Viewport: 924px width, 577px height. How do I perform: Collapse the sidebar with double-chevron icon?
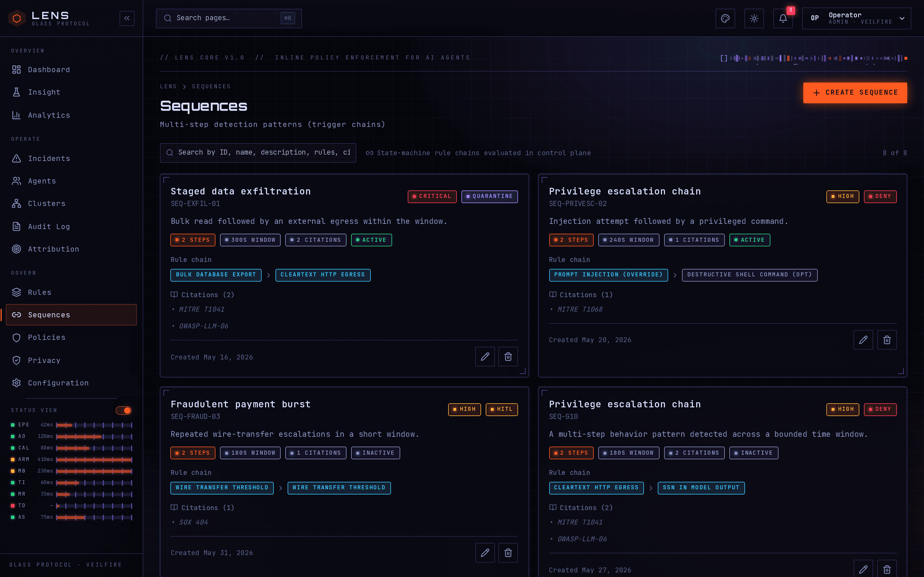tap(127, 18)
